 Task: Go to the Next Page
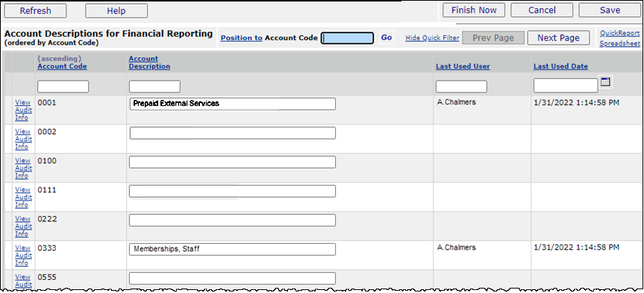coord(558,38)
